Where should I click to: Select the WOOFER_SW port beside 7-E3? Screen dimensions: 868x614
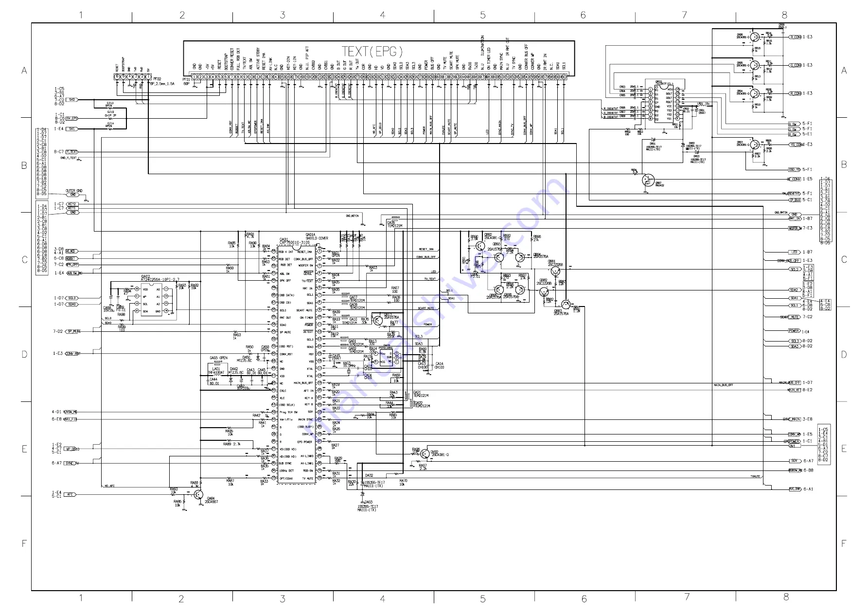[x=795, y=228]
